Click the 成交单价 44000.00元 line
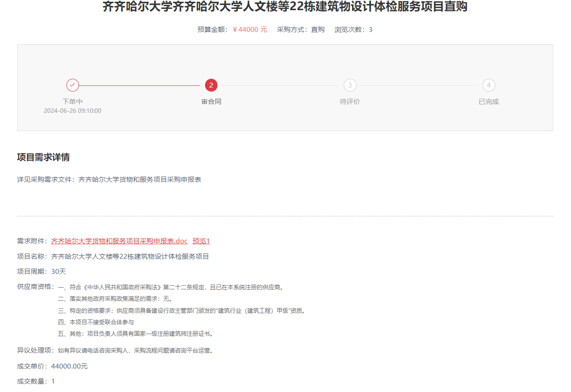Viewport: 571px width, 392px height. pos(52,366)
